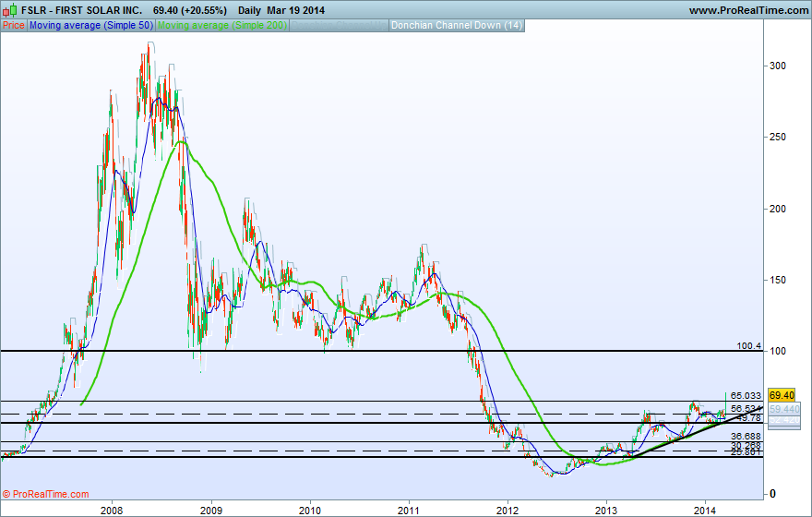Click the 65.033 horizontal line label
Screen dimensions: 812x517
coord(746,396)
